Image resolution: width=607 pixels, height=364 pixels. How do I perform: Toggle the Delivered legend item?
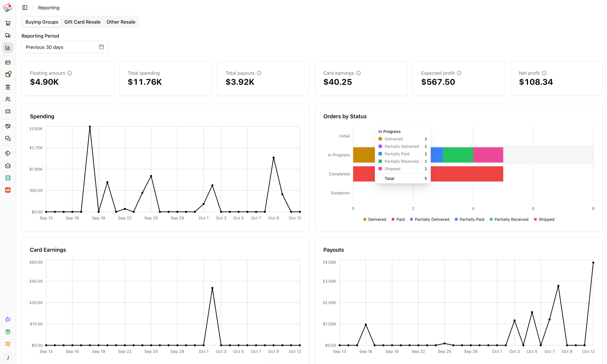375,219
